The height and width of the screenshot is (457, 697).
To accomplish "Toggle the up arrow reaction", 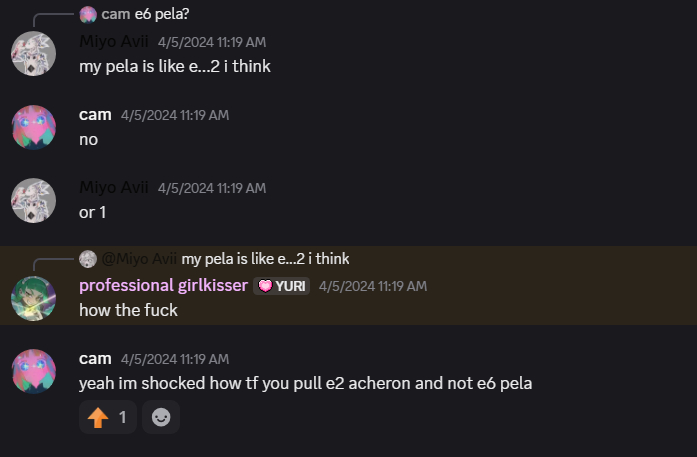I will tap(108, 417).
